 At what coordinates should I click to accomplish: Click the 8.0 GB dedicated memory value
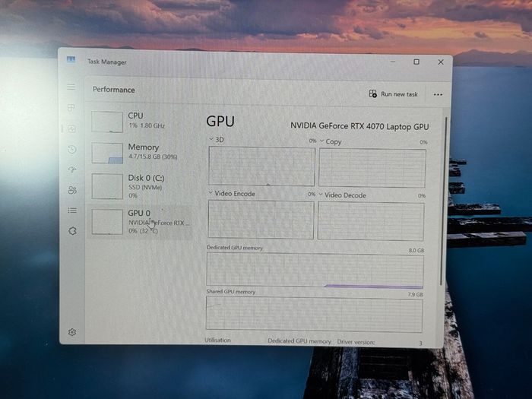(x=416, y=250)
